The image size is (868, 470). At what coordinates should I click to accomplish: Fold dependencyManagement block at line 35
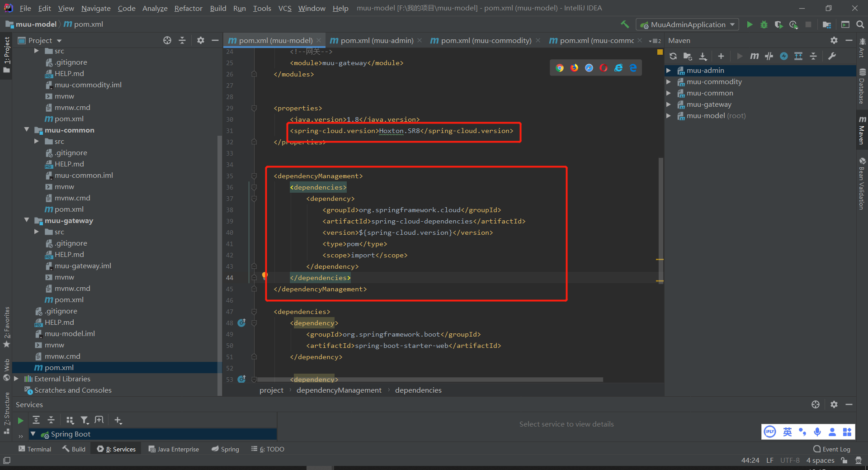[254, 176]
